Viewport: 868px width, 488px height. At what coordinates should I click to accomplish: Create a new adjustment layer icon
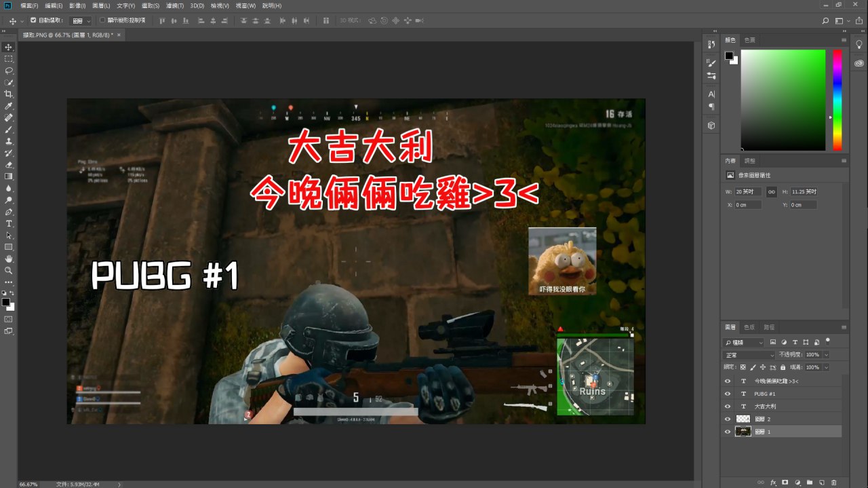coord(797,482)
